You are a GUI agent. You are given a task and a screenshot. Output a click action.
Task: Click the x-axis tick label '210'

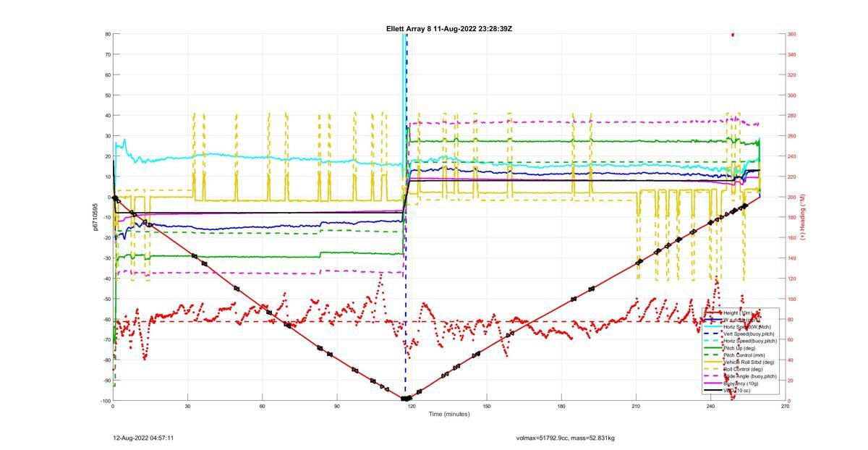pyautogui.click(x=636, y=406)
